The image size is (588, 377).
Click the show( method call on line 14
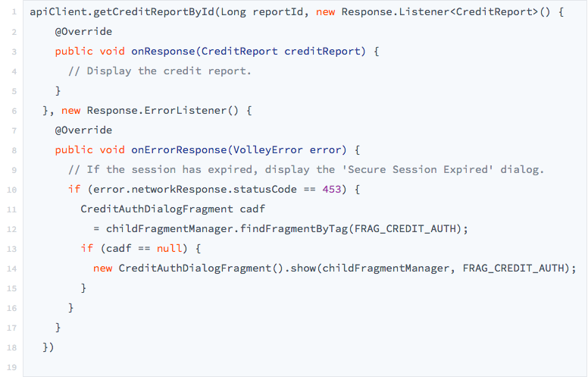pyautogui.click(x=306, y=268)
